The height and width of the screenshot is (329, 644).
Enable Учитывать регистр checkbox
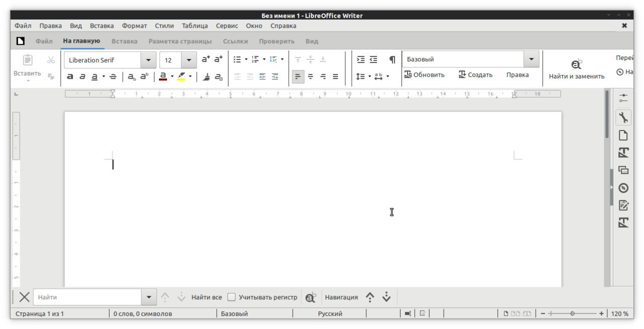231,297
